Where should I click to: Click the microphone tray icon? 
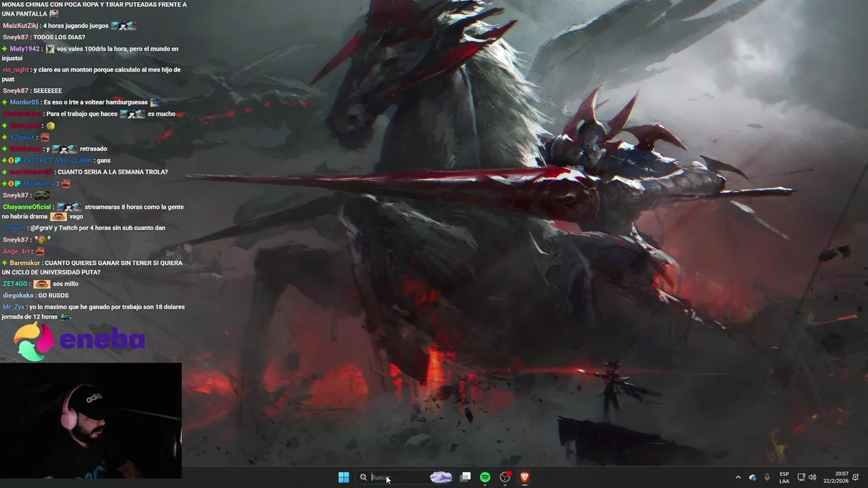click(x=767, y=477)
